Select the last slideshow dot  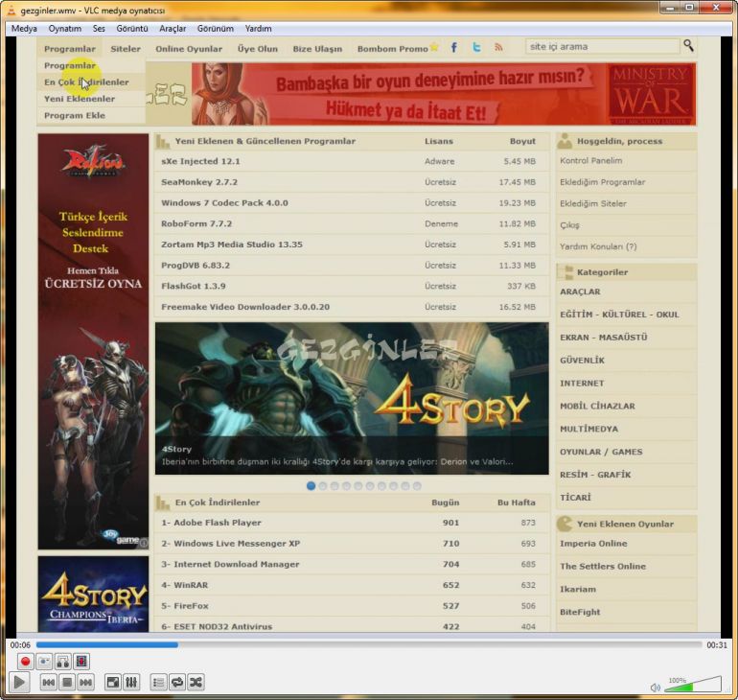(x=417, y=486)
